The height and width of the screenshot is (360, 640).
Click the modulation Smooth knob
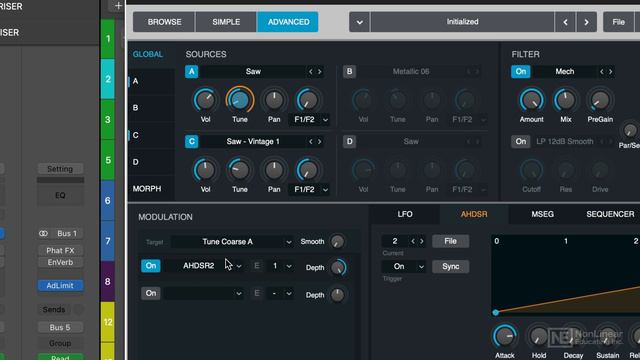click(x=337, y=242)
